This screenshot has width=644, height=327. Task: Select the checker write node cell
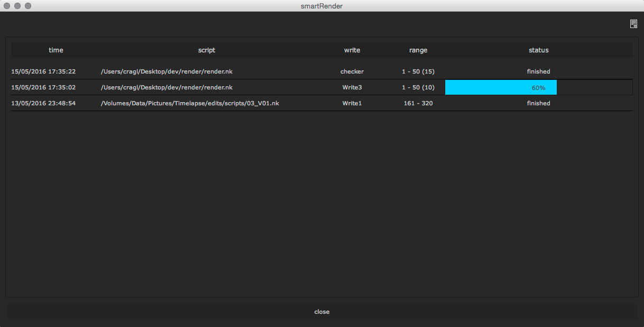352,71
